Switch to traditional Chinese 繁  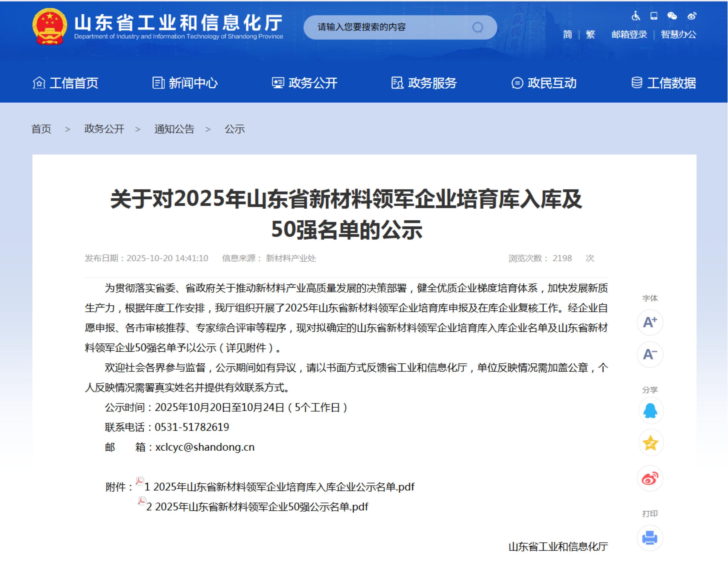coord(590,34)
